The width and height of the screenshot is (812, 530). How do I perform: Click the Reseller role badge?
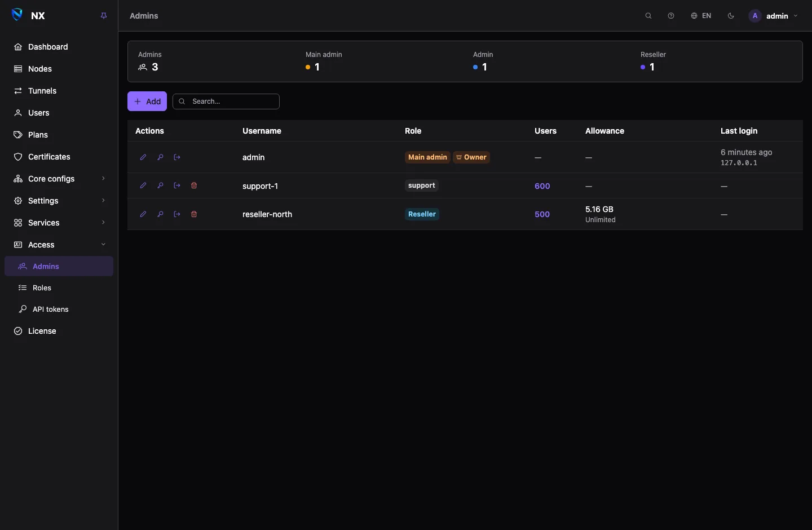coord(422,214)
